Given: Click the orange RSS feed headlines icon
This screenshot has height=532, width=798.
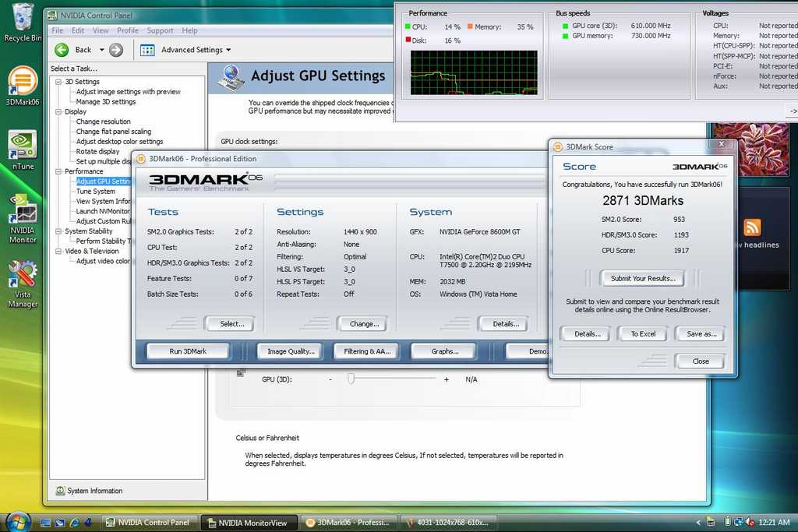Looking at the screenshot, I should coord(752,227).
